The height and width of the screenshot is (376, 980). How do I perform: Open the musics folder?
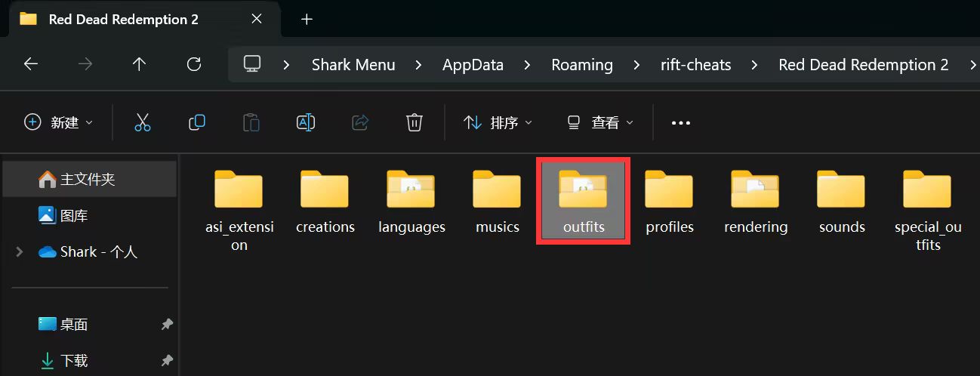click(497, 201)
